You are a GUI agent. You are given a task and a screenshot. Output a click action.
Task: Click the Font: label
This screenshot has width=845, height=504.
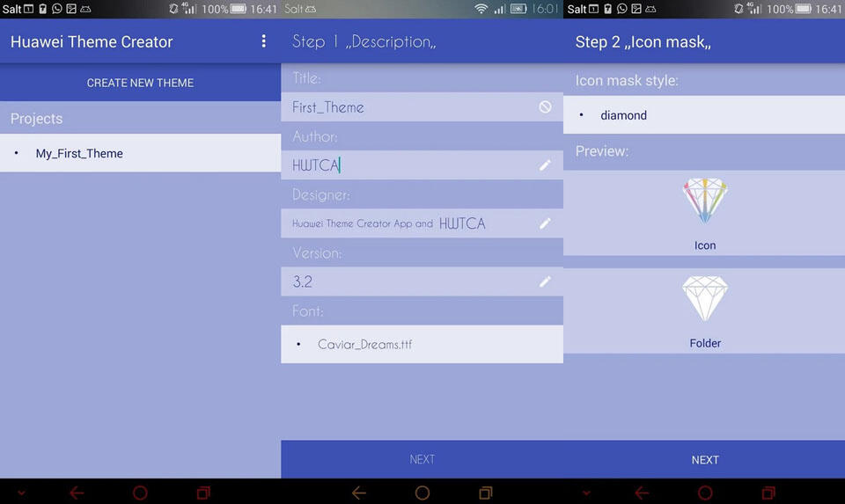point(308,310)
